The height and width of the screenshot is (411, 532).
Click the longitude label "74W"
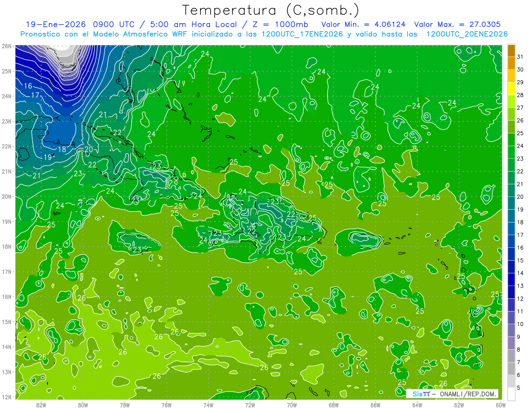(x=208, y=405)
